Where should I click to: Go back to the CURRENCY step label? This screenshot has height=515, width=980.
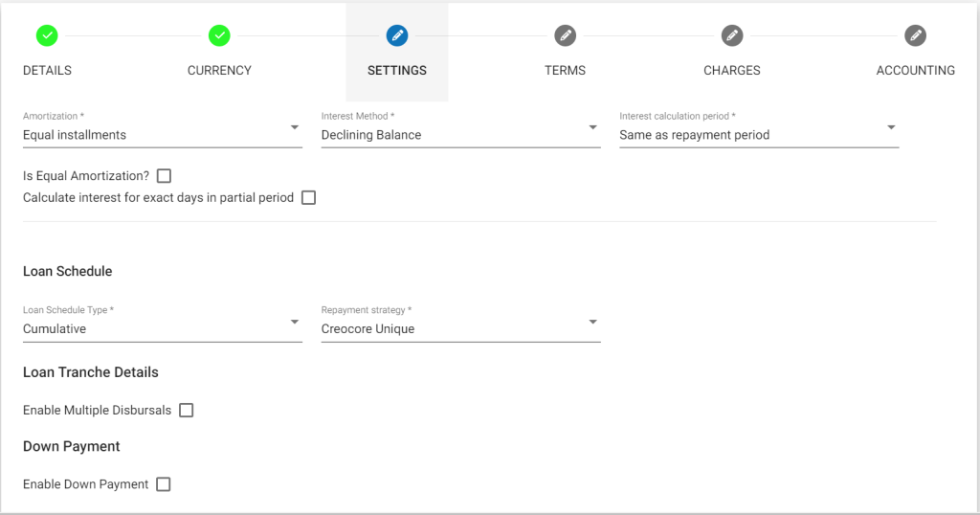(219, 71)
